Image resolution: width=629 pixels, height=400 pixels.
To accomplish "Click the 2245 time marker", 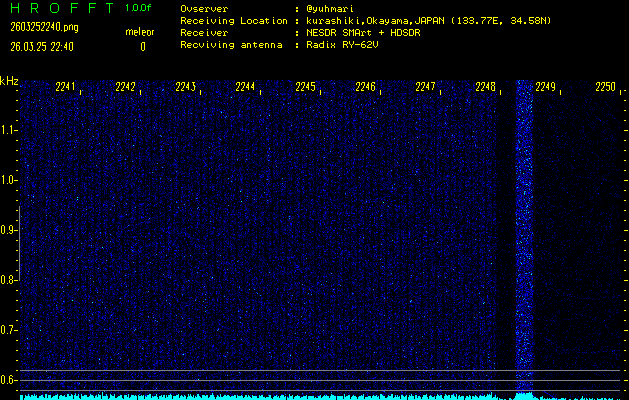I will (x=306, y=88).
